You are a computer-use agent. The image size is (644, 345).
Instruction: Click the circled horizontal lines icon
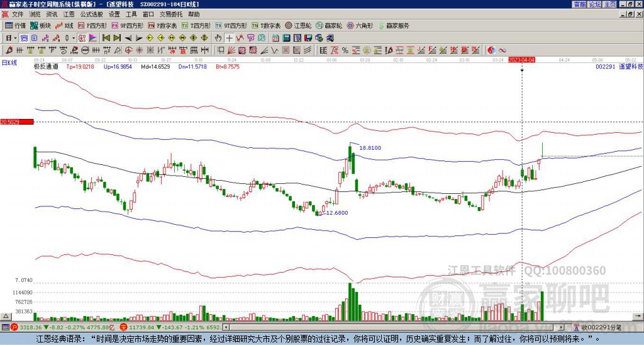[x=85, y=50]
